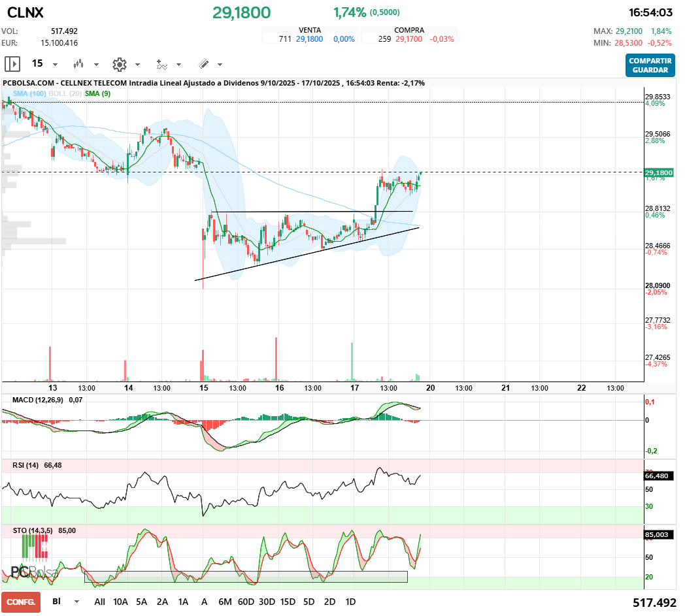Select the 5D time range
The image size is (685, 616).
pos(309,602)
